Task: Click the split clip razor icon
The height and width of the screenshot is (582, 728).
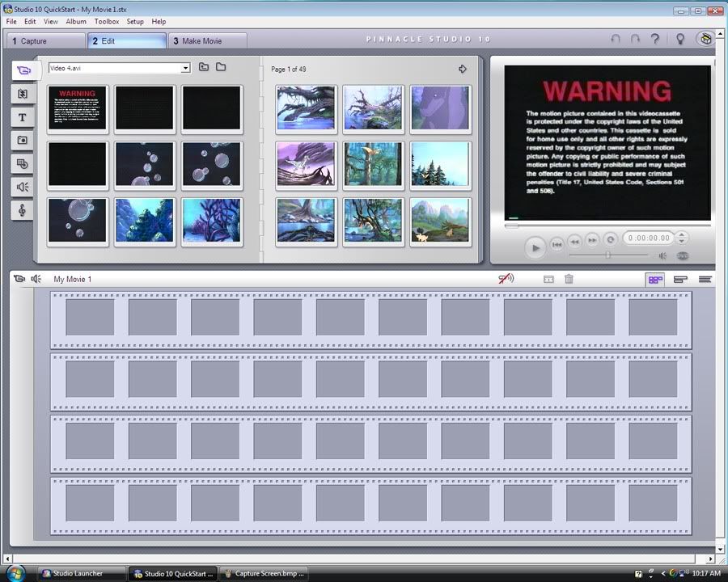Action: tap(548, 279)
